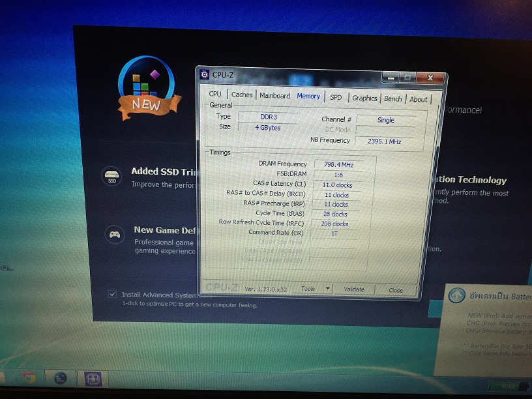Click the 4 GBytes size value
Viewport: 532px width, 399px height.
point(268,128)
